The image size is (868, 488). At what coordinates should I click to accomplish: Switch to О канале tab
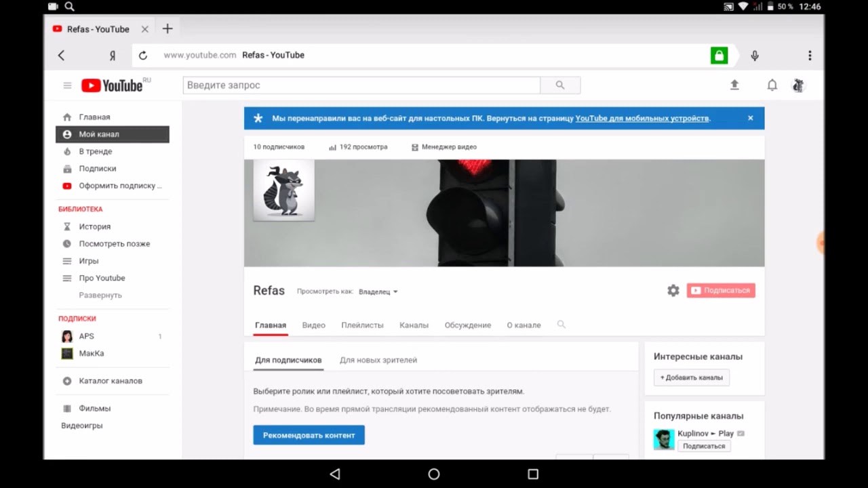(524, 325)
